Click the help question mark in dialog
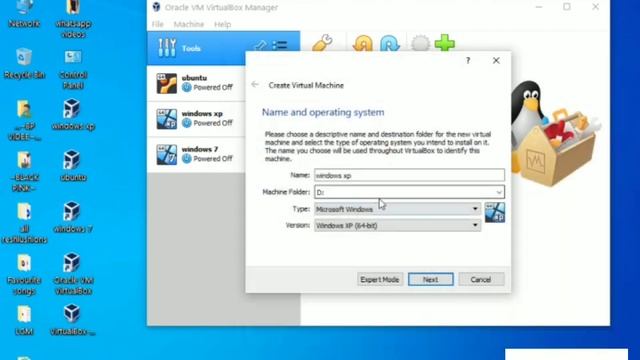The width and height of the screenshot is (640, 360). pos(468,60)
